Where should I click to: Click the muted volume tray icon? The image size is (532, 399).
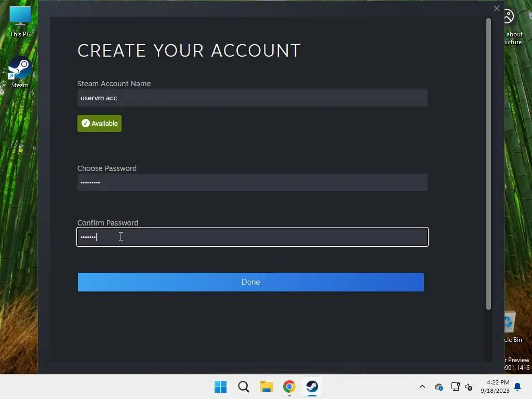click(x=469, y=387)
